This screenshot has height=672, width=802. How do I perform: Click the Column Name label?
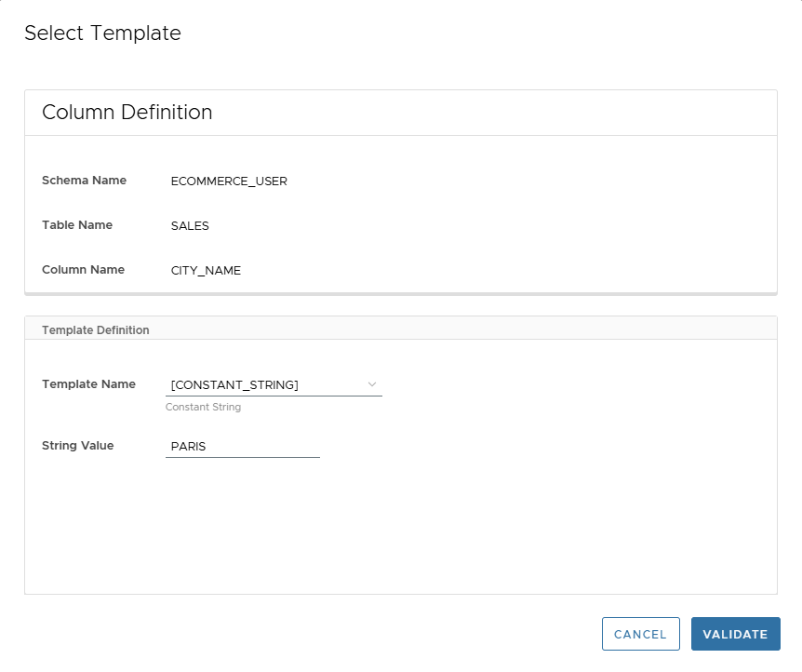pos(83,270)
